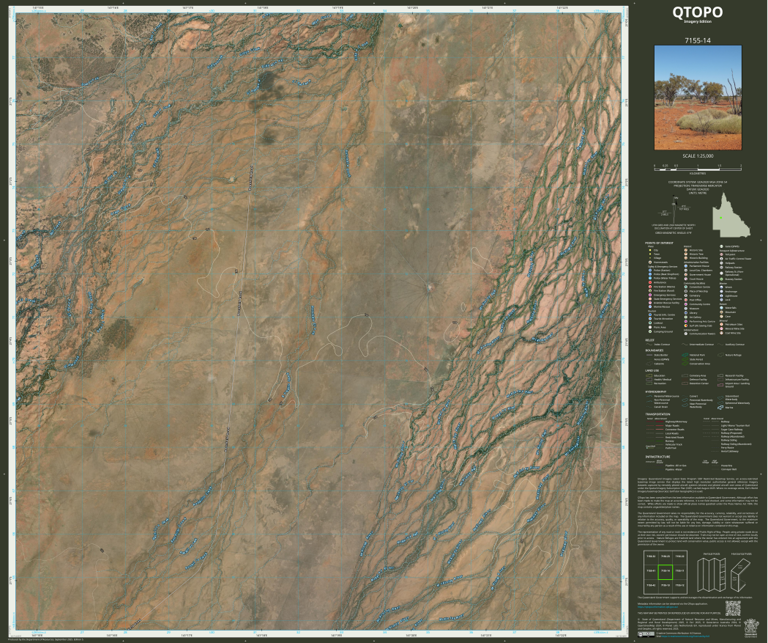Open the Creative Commons license URL
The image size is (768, 643).
click(x=685, y=636)
